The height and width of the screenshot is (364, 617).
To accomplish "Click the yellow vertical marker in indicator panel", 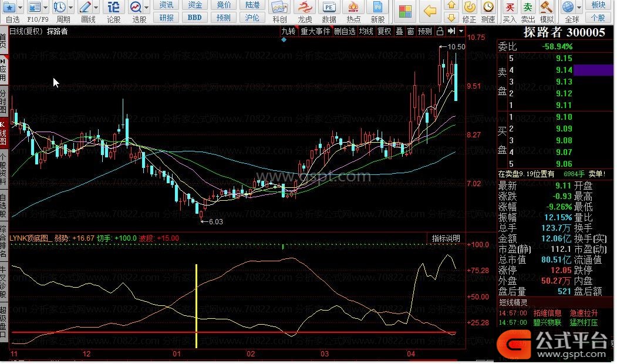I will point(196,305).
